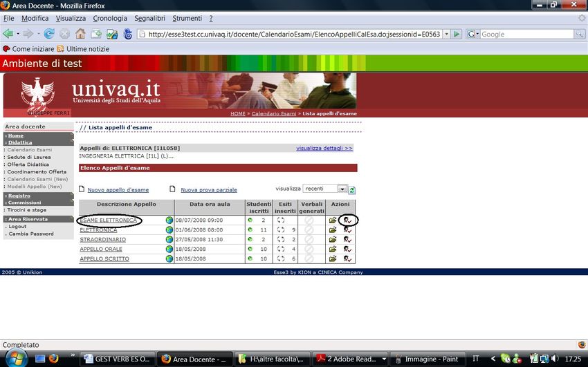
Task: Click green status dot in ELETTRONICA row
Action: [250, 230]
